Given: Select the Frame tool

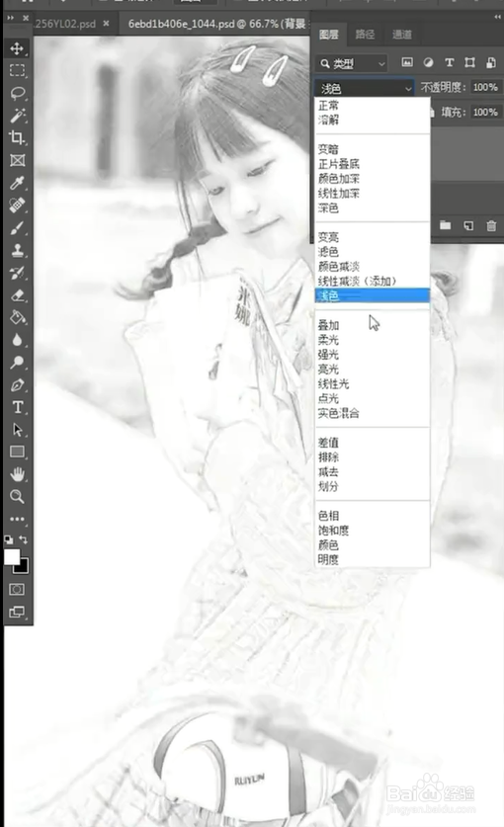Looking at the screenshot, I should pos(17,160).
